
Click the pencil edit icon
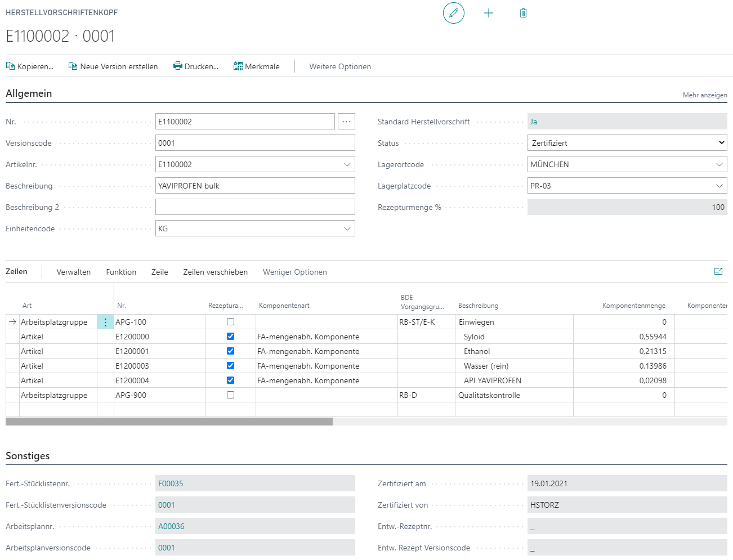[x=453, y=13]
